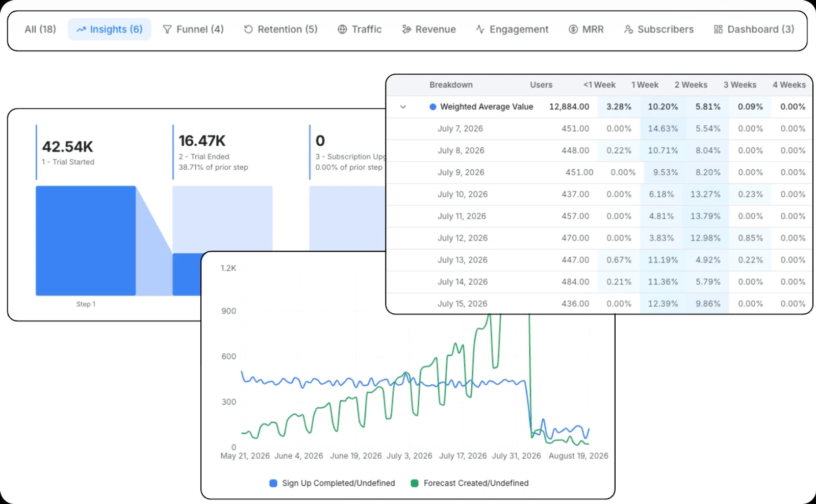This screenshot has height=504, width=816.
Task: Select the Traffic tab
Action: (x=360, y=30)
